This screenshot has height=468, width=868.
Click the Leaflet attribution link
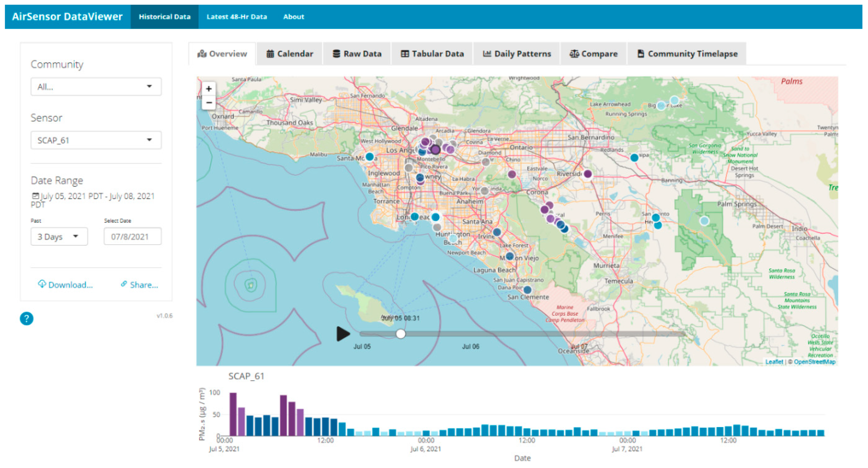(x=774, y=362)
